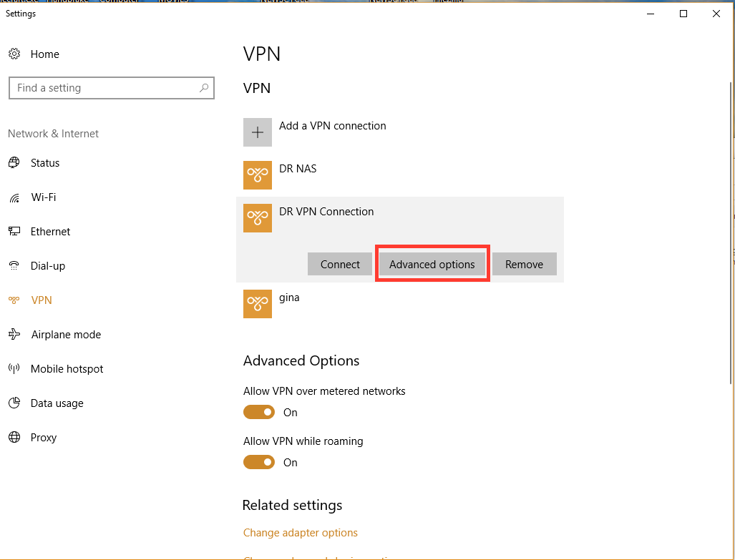Switch to Data usage page

[57, 403]
